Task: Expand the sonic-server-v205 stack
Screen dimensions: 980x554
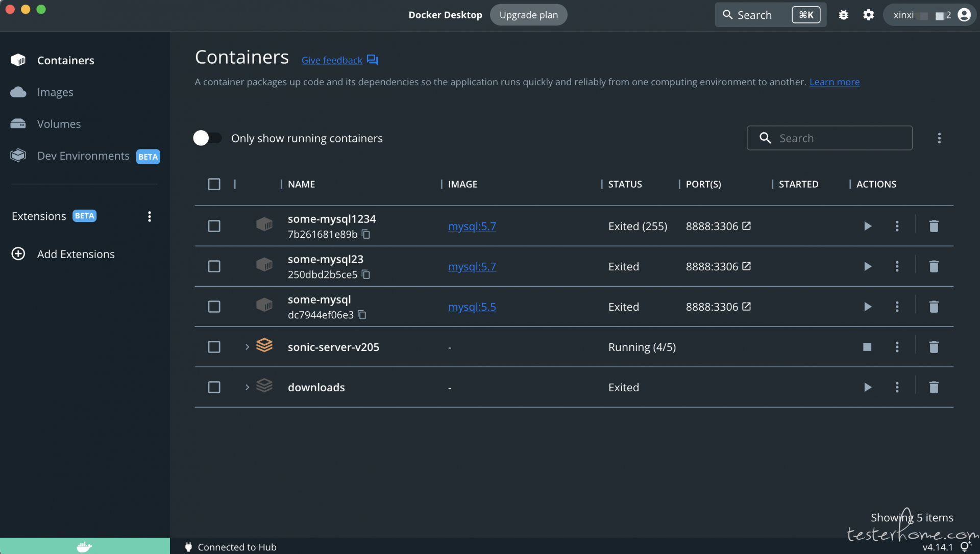Action: pos(247,347)
